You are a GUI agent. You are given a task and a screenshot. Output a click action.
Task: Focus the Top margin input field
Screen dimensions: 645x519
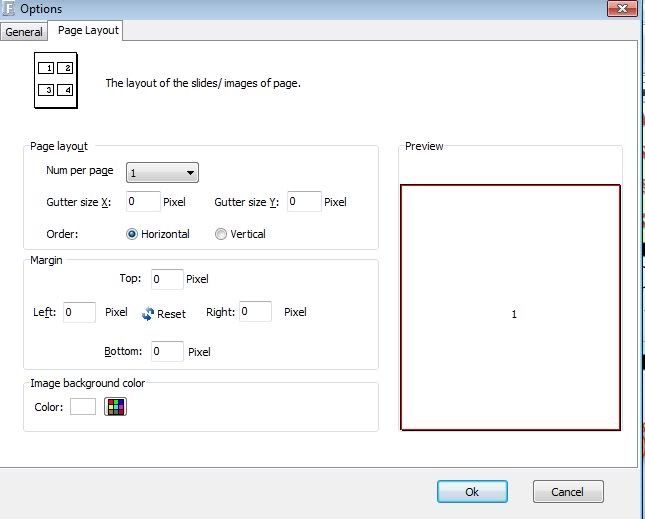(167, 279)
